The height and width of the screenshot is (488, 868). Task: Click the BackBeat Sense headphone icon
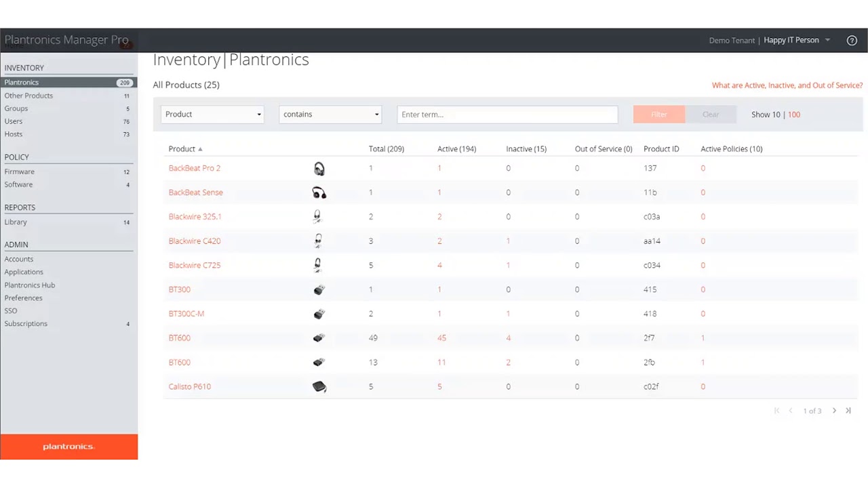pos(319,192)
